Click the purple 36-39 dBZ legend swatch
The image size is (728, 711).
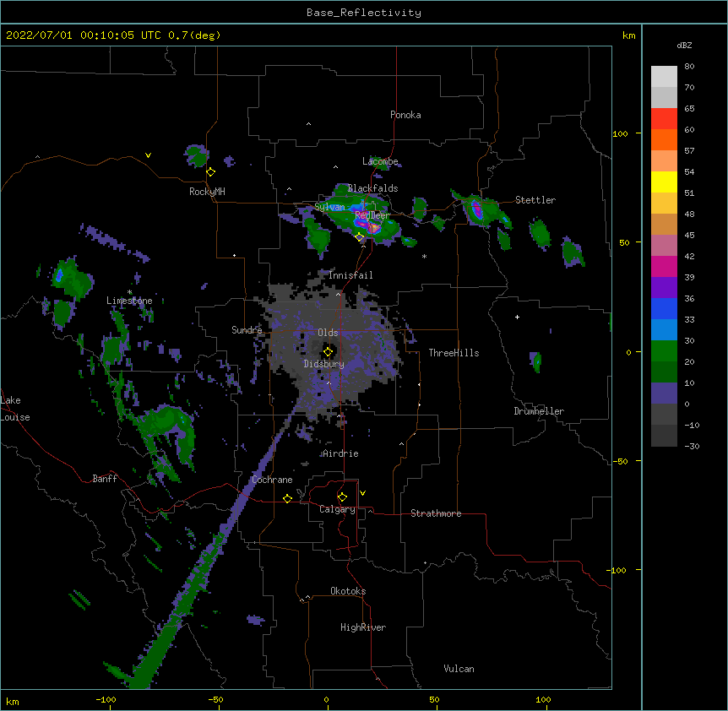tap(664, 288)
